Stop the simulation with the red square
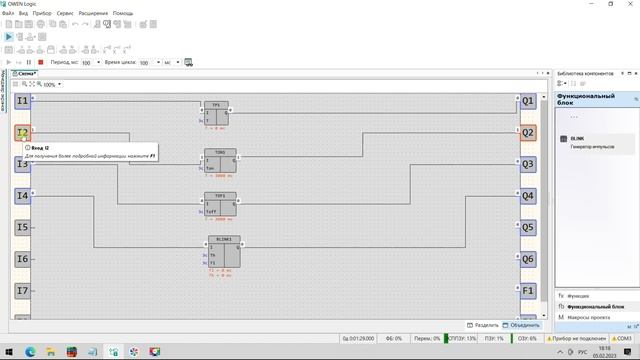 click(41, 62)
